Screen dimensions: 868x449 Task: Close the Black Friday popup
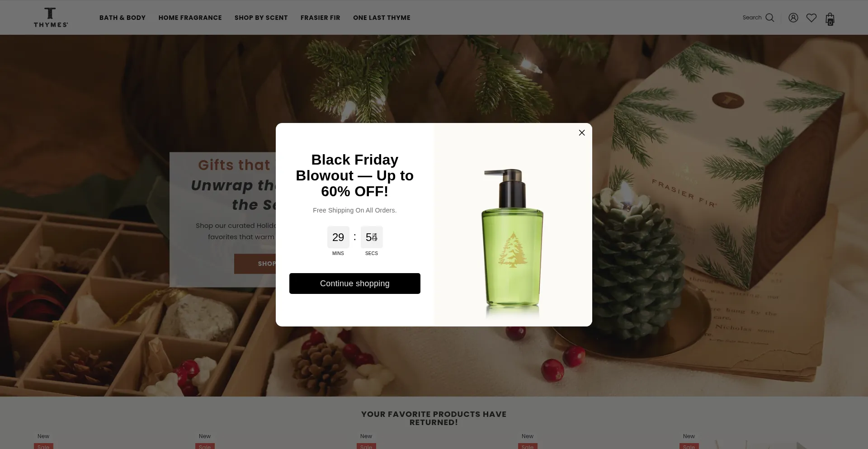582,132
